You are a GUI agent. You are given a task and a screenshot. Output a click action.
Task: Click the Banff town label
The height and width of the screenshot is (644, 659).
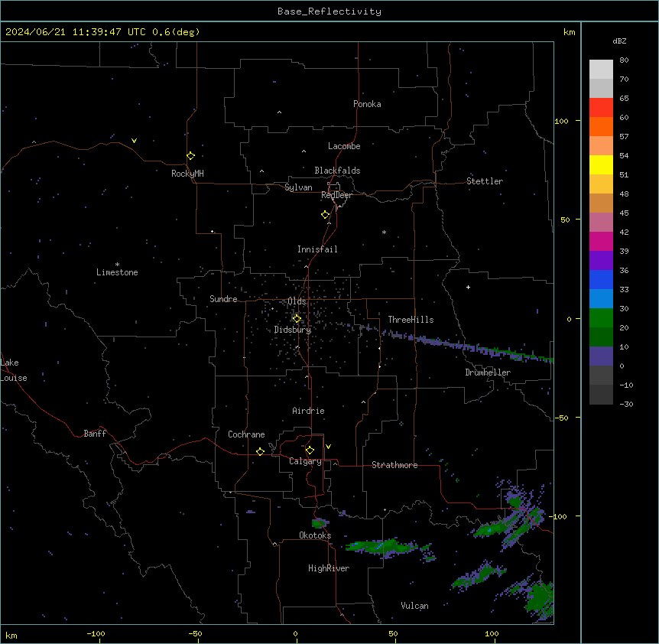(95, 434)
